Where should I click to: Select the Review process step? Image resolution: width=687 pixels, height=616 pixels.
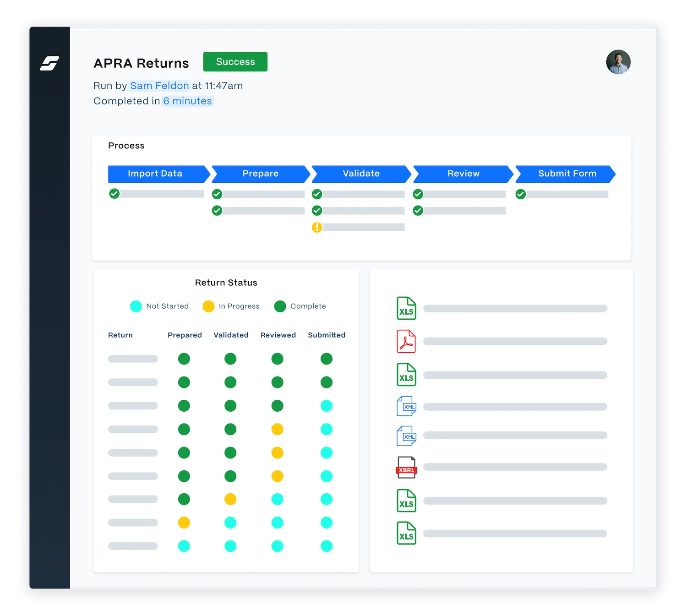[463, 174]
